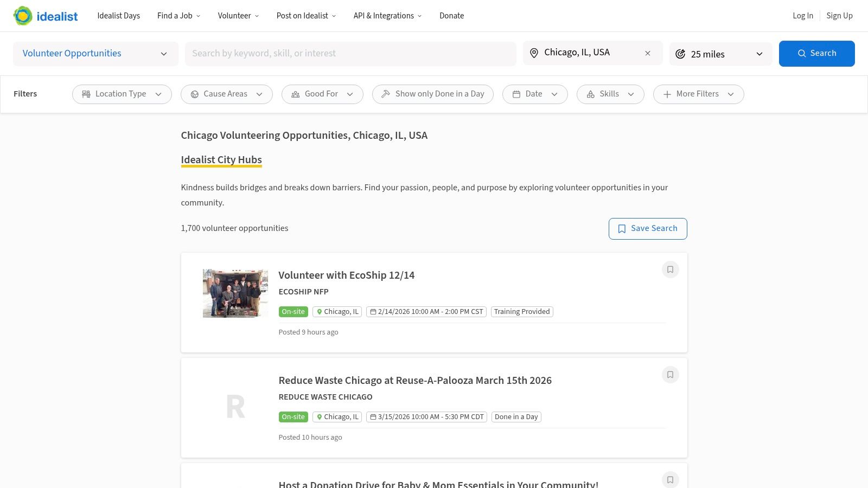The width and height of the screenshot is (868, 488).
Task: Expand the Volunteer Opportunities listing type dropdown
Action: point(95,54)
